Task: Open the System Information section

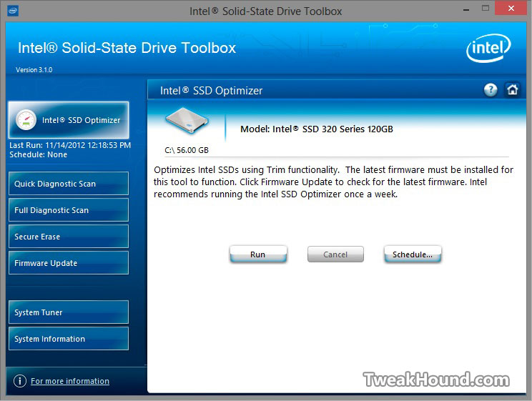Action: [x=69, y=339]
